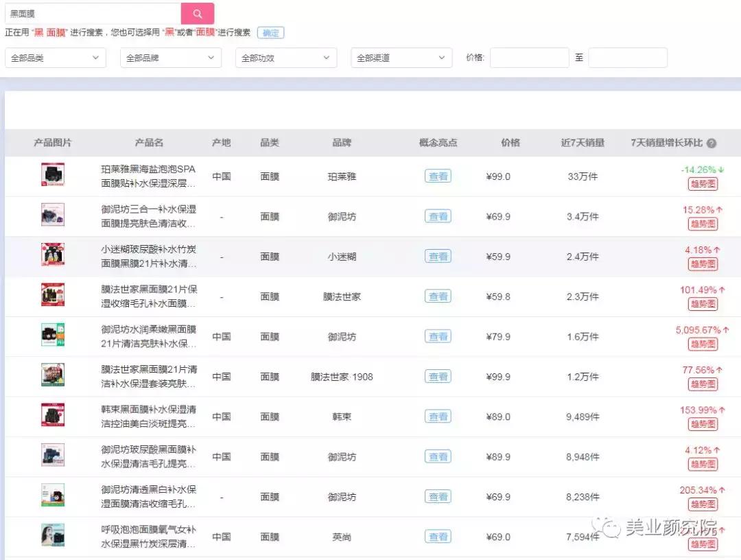Click the 确定 confirm button
Image resolution: width=741 pixels, height=560 pixels.
click(270, 33)
